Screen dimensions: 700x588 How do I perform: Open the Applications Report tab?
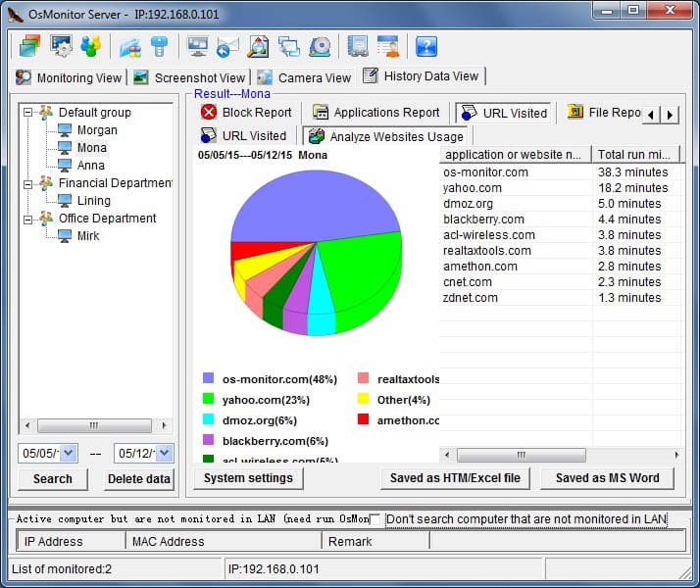pyautogui.click(x=375, y=113)
